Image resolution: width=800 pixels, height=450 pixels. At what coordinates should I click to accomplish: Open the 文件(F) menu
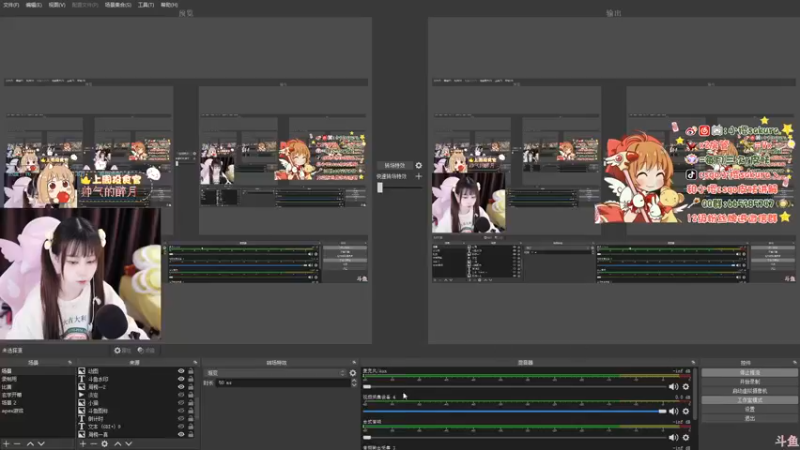[11, 5]
